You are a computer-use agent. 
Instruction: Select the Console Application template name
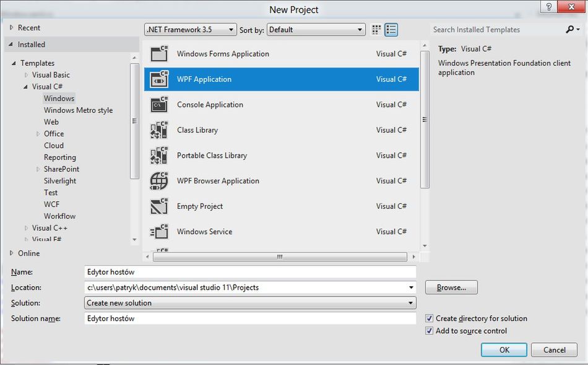210,105
